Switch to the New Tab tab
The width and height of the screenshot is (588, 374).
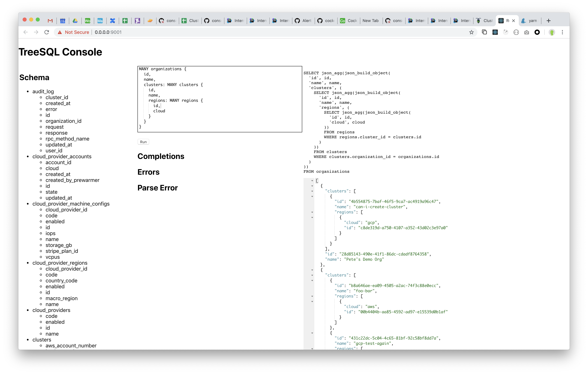point(370,21)
